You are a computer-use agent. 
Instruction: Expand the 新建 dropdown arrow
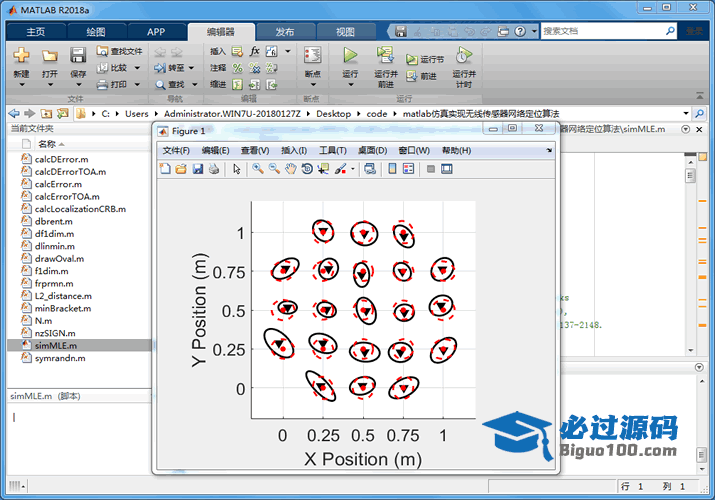click(21, 85)
